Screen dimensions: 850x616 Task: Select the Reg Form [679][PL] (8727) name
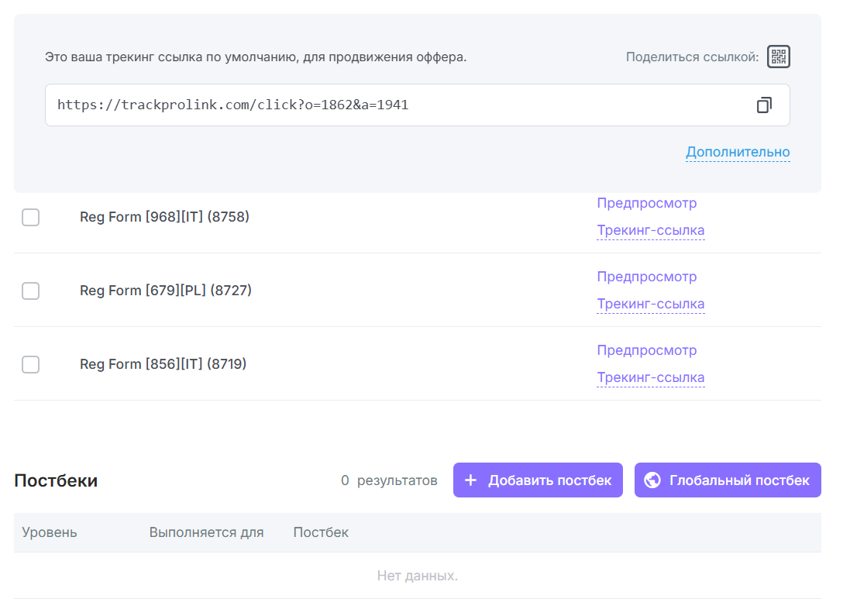tap(165, 291)
